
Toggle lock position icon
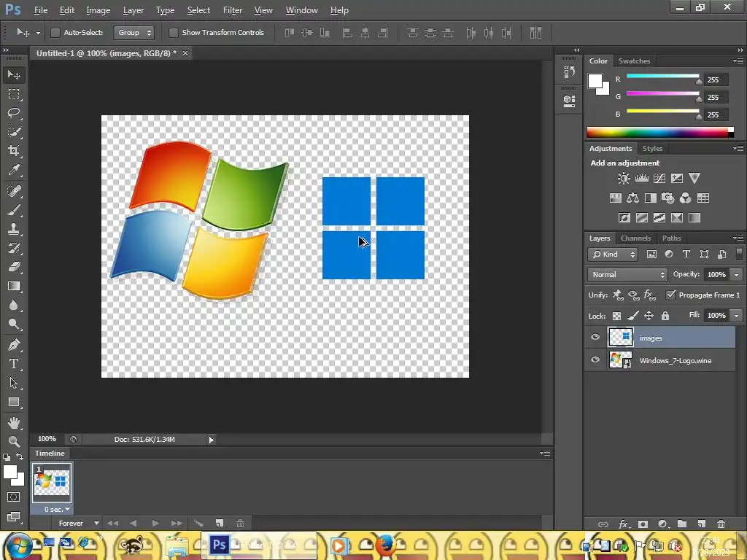point(649,316)
